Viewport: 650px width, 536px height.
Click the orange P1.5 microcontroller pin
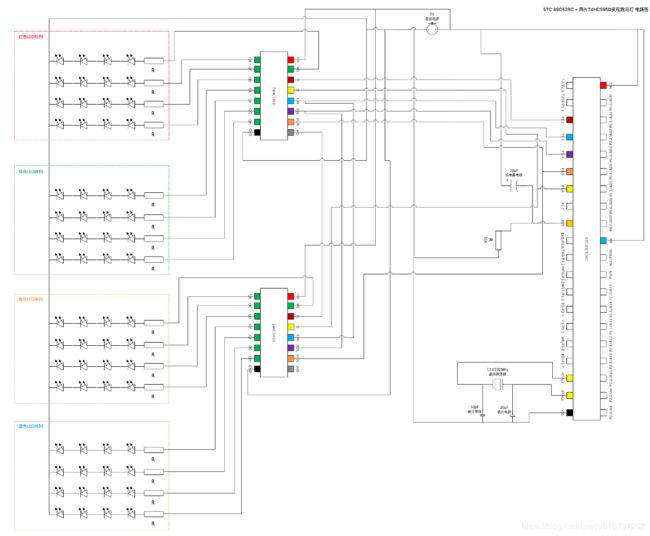point(570,172)
